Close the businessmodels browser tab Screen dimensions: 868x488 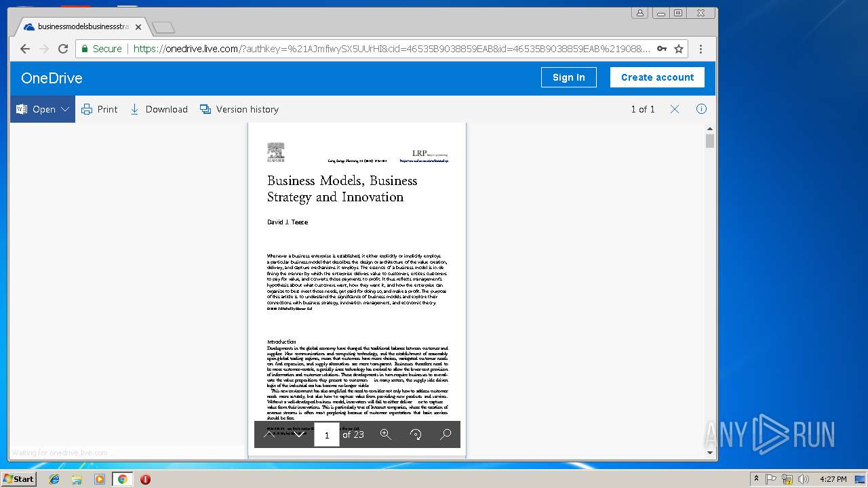click(138, 27)
